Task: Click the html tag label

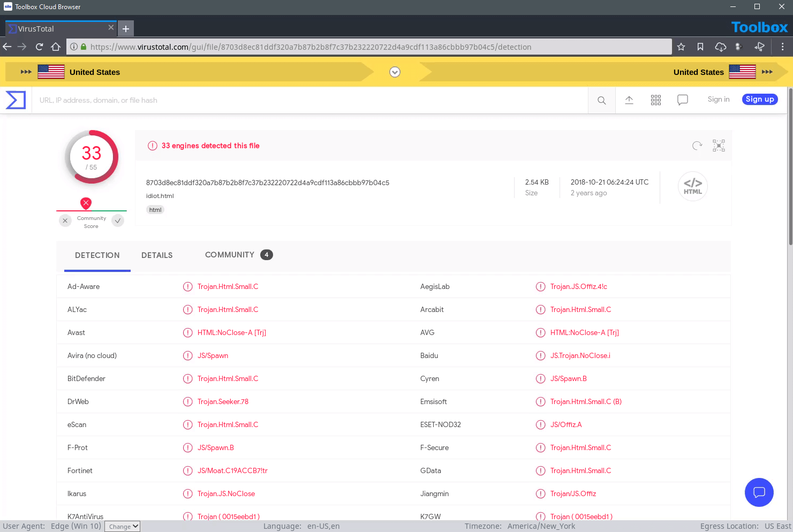Action: [x=155, y=210]
